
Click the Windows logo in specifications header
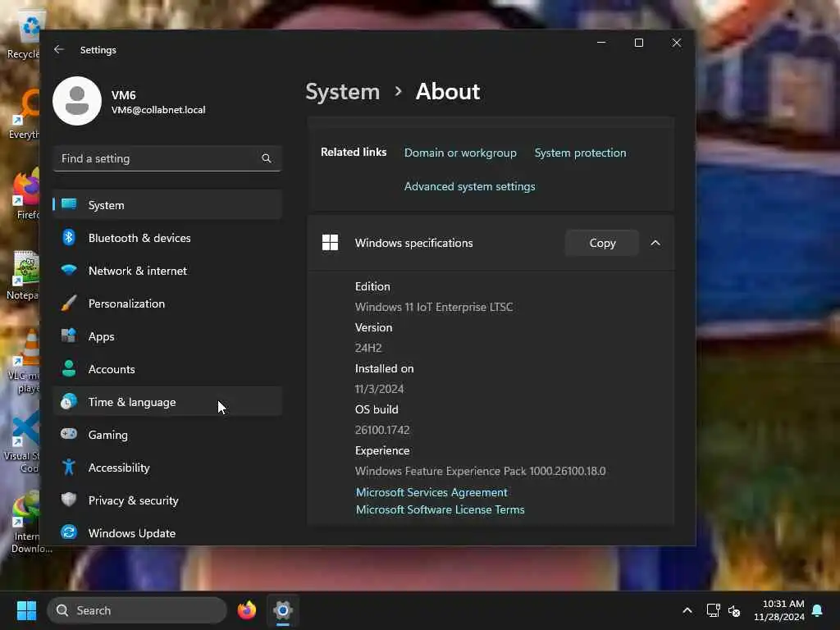(330, 243)
